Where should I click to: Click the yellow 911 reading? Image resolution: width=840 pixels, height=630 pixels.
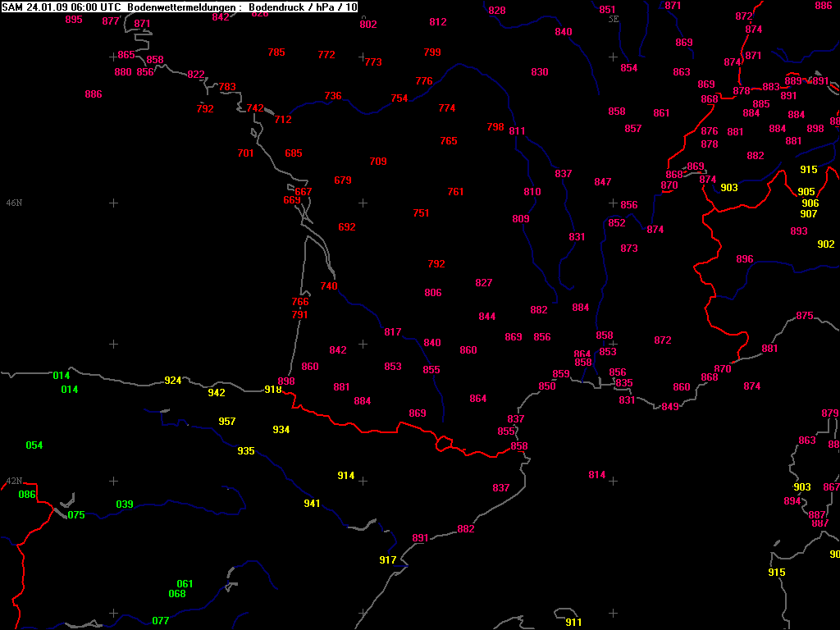[574, 623]
